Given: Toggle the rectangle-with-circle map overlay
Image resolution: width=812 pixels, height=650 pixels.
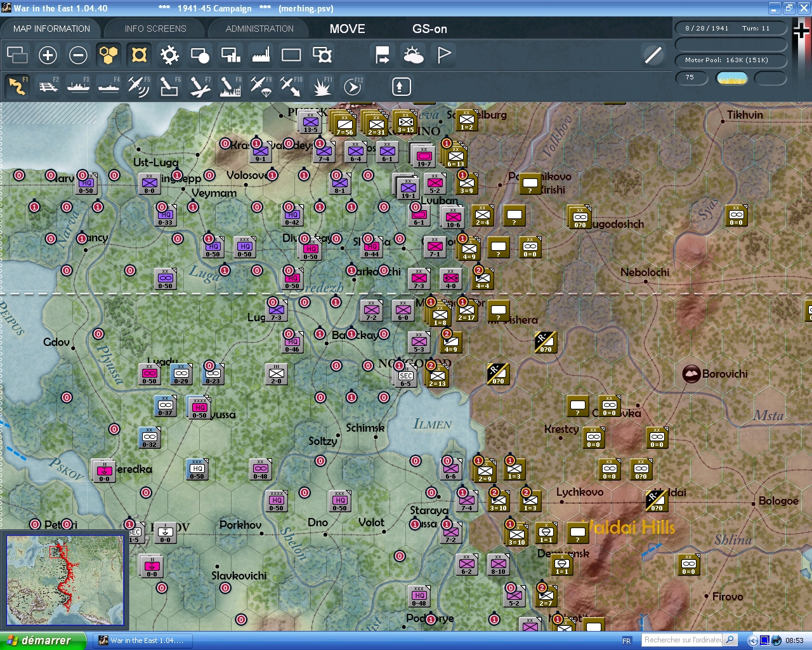Looking at the screenshot, I should (200, 55).
